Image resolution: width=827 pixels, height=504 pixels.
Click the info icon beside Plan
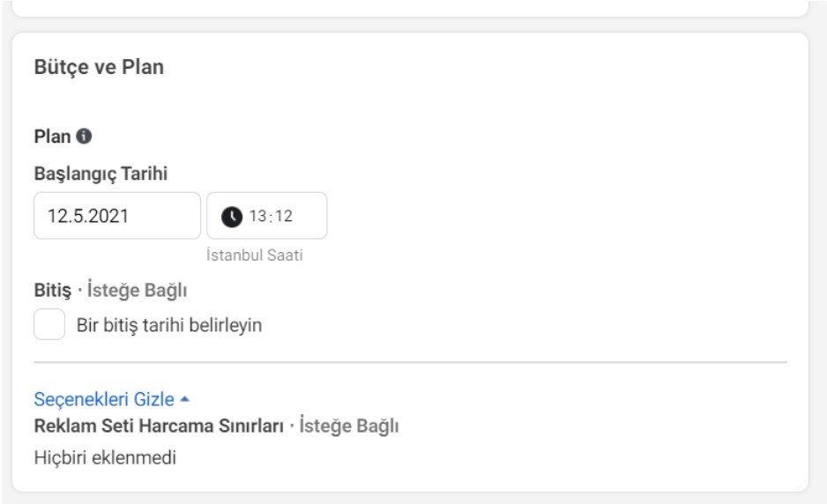tap(84, 136)
